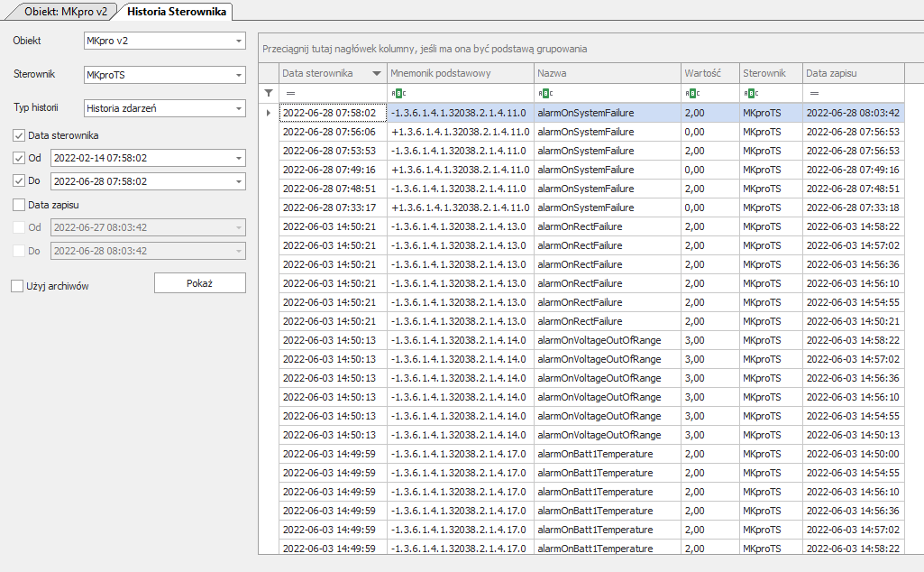Open the Od date picker 2022-02-14 07:58:02

(x=239, y=158)
